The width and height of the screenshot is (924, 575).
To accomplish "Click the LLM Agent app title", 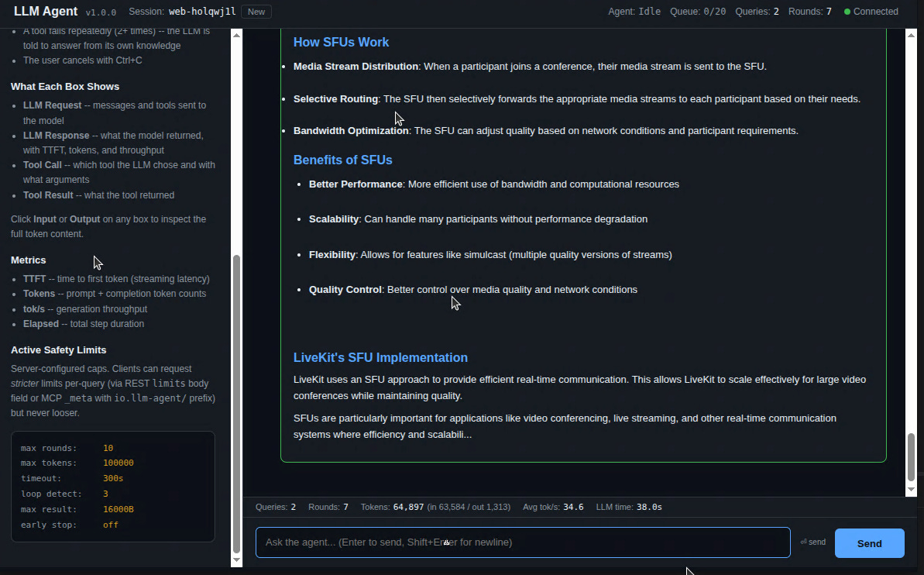I will (x=46, y=11).
